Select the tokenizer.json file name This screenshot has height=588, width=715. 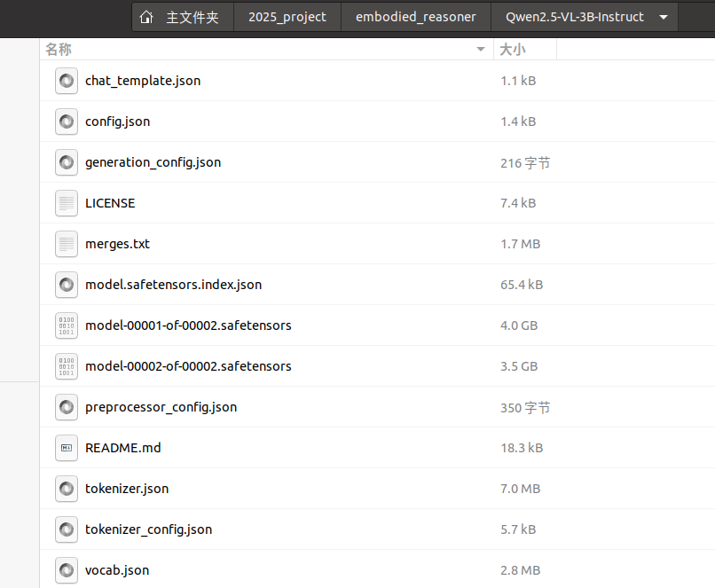(127, 489)
